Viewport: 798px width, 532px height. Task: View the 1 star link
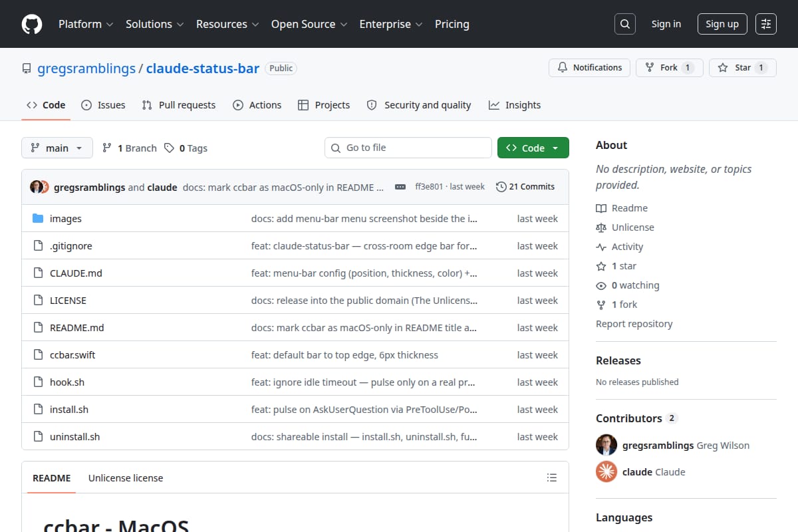click(x=616, y=266)
